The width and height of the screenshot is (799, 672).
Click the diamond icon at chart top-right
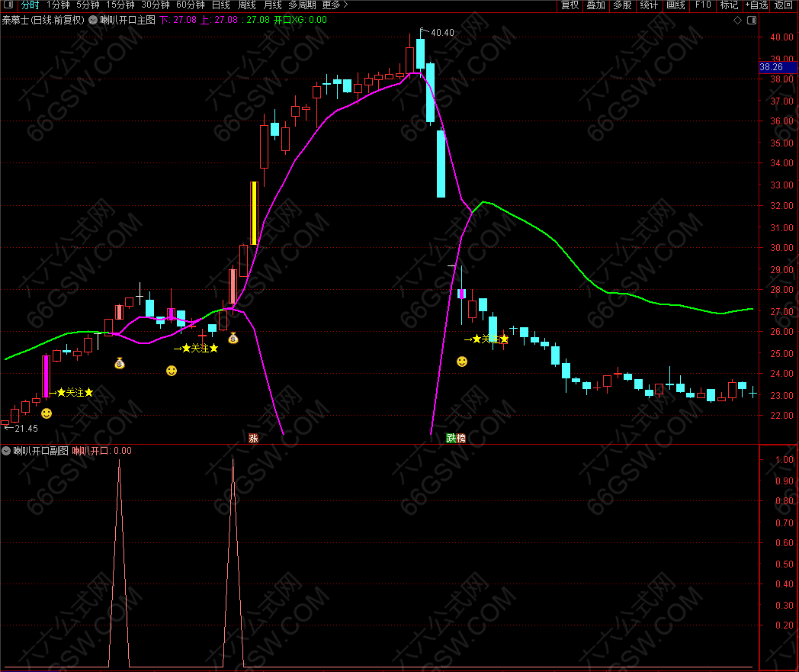click(x=737, y=21)
